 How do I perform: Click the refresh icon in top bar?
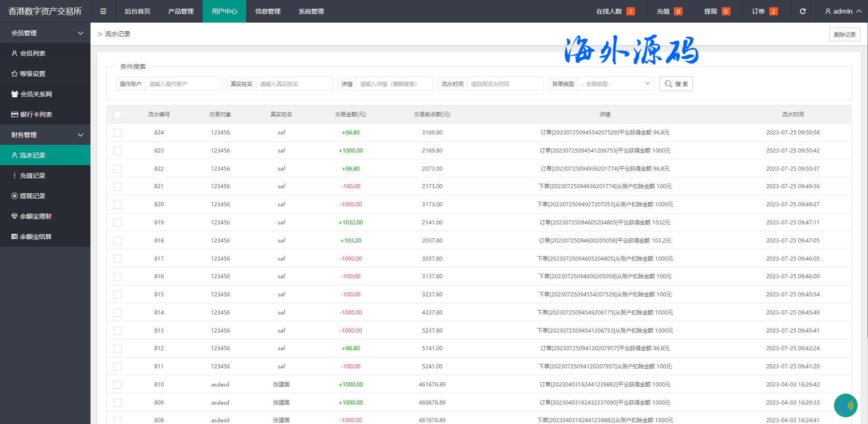click(x=802, y=11)
